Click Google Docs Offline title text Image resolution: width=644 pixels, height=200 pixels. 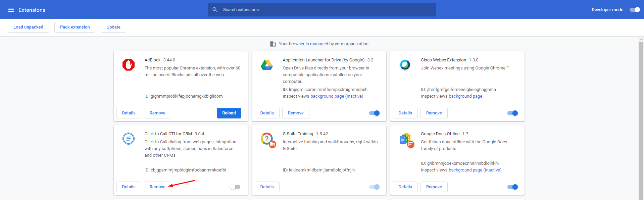(440, 134)
